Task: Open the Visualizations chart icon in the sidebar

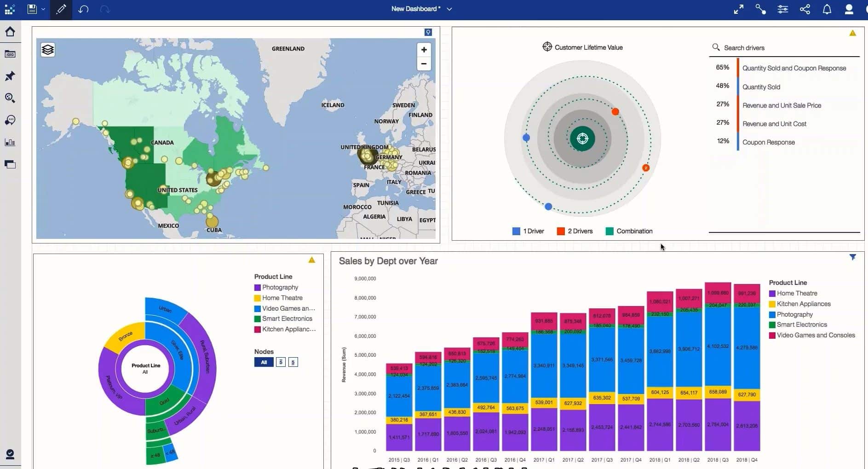Action: 10,142
